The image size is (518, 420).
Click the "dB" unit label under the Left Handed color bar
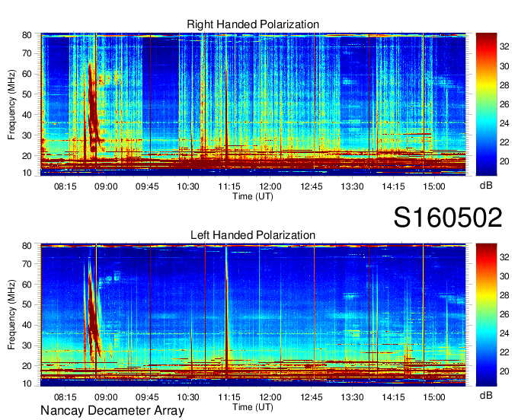click(x=486, y=395)
